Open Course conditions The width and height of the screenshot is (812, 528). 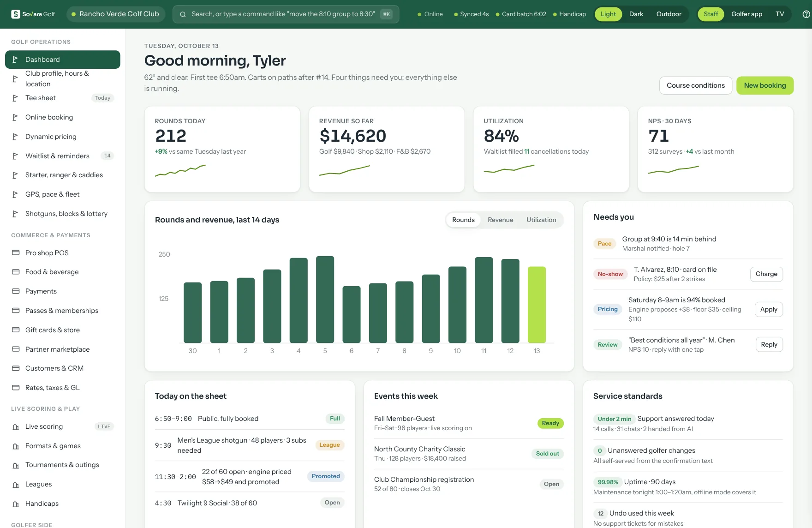695,85
